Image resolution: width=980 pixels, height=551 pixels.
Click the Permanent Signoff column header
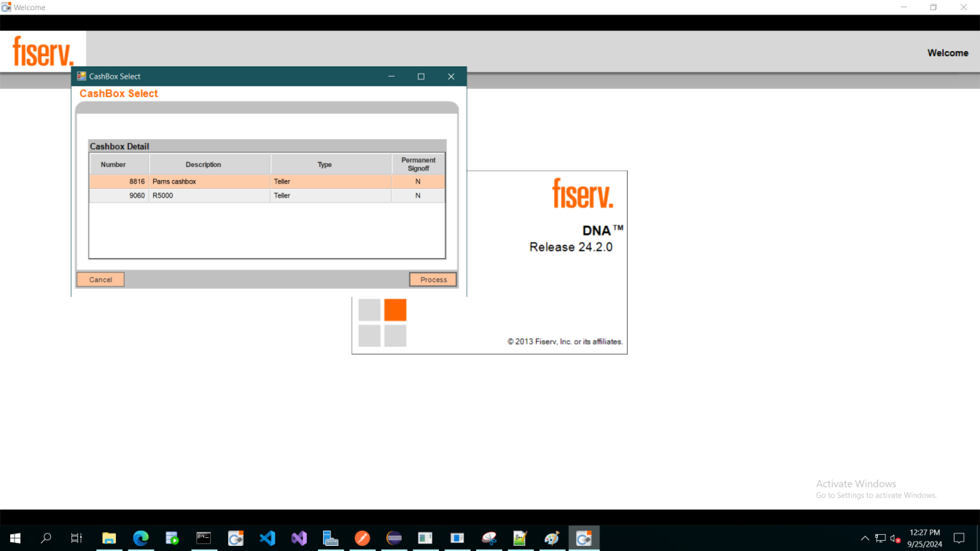coord(418,164)
